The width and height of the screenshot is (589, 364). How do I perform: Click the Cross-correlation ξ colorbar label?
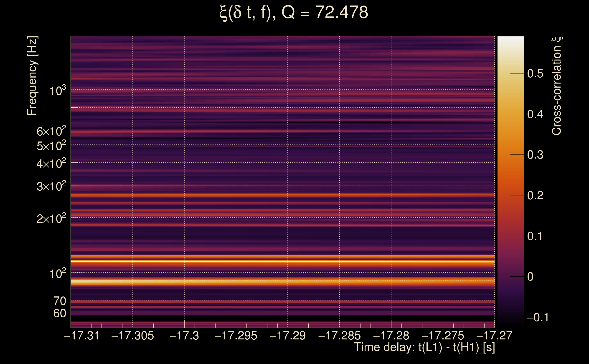point(556,86)
